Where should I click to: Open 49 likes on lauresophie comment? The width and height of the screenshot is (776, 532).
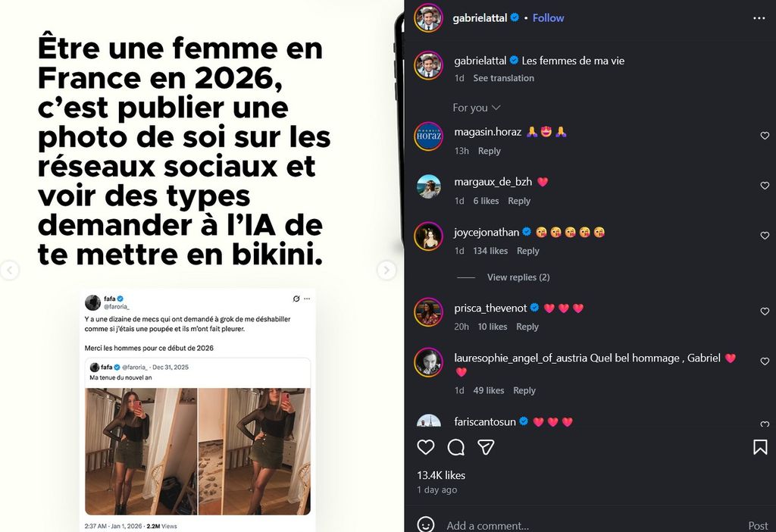[489, 390]
